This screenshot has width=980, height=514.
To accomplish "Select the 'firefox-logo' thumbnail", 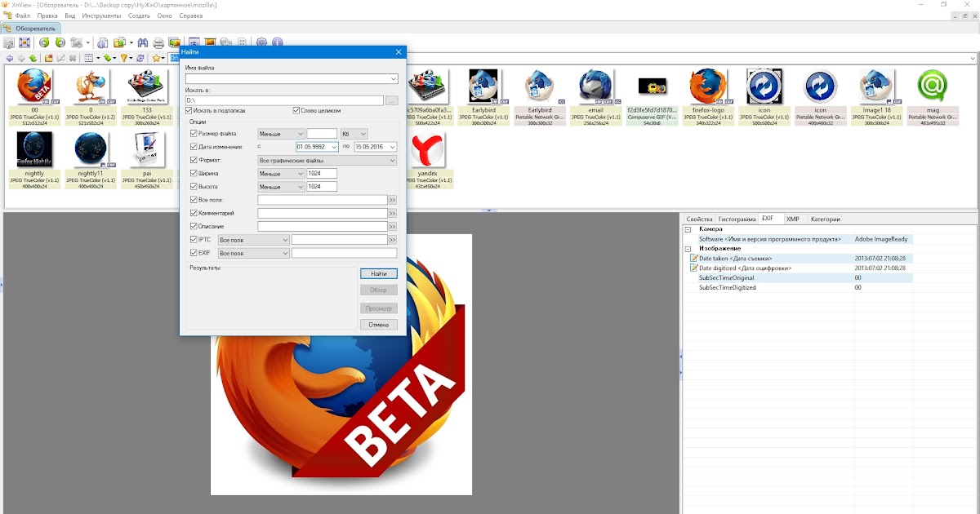I will (x=707, y=95).
